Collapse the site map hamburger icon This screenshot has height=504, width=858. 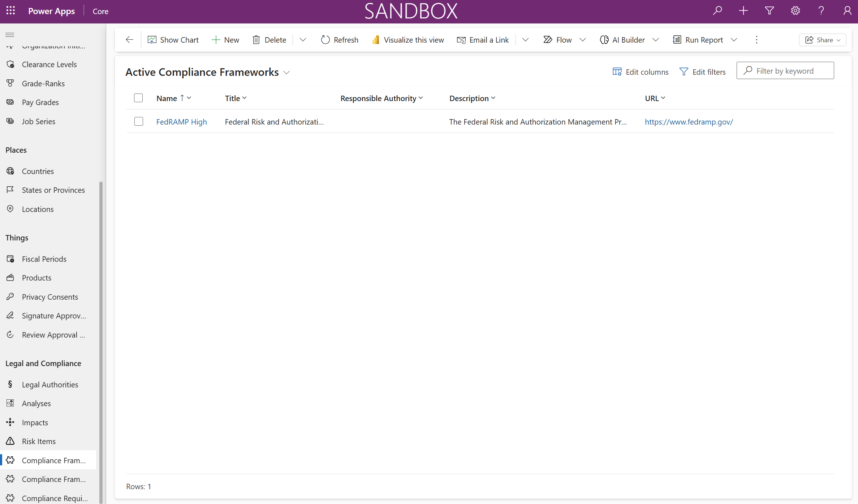click(10, 35)
